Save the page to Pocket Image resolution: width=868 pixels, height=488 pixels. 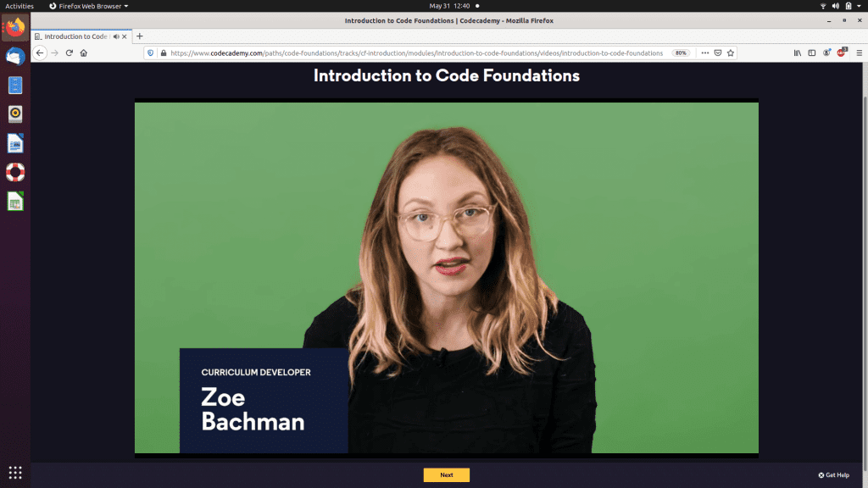[x=718, y=53]
